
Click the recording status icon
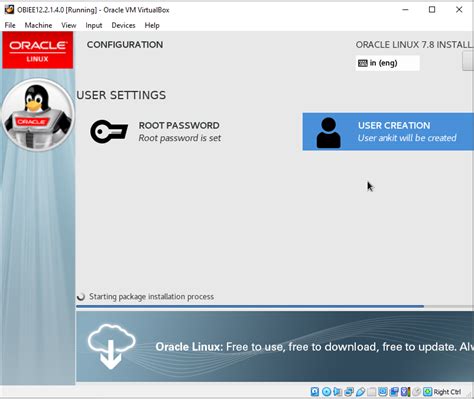coord(394,392)
